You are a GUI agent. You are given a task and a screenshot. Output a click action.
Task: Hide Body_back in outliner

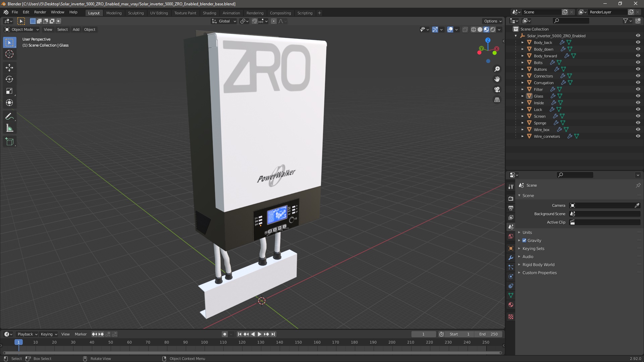tap(638, 42)
